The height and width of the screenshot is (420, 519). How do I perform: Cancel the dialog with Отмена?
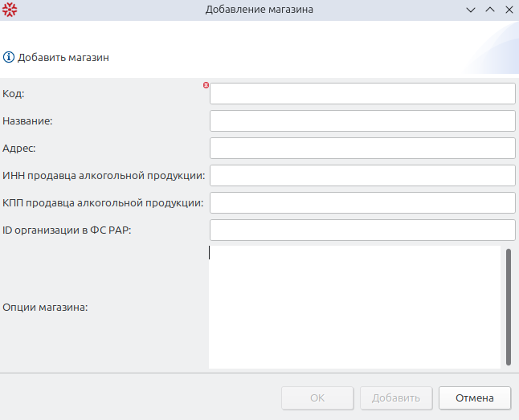click(x=475, y=398)
